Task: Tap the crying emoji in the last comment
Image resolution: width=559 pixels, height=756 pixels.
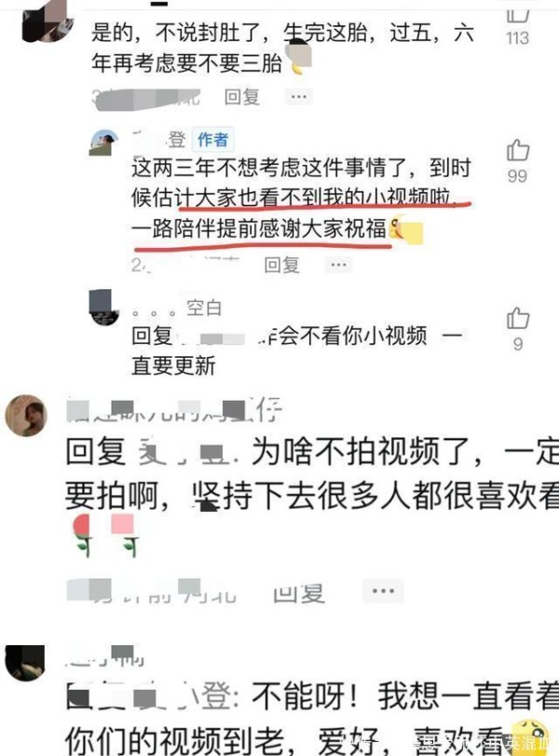Action: click(x=529, y=736)
